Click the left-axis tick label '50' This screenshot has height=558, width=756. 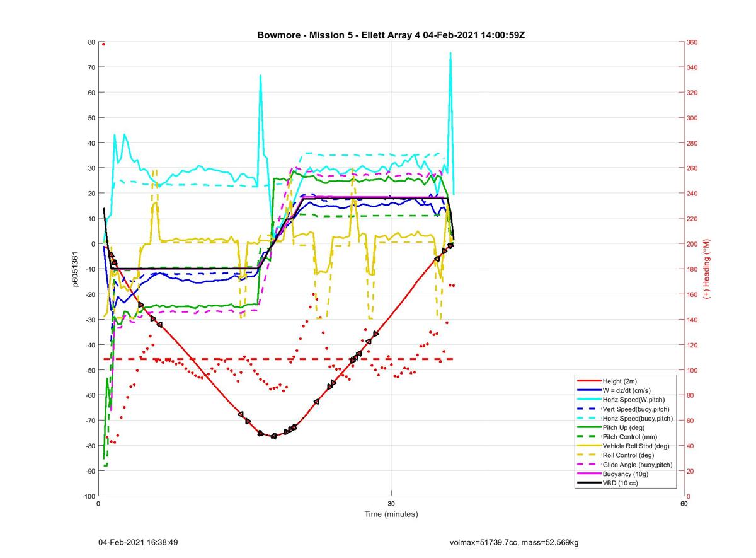point(91,118)
